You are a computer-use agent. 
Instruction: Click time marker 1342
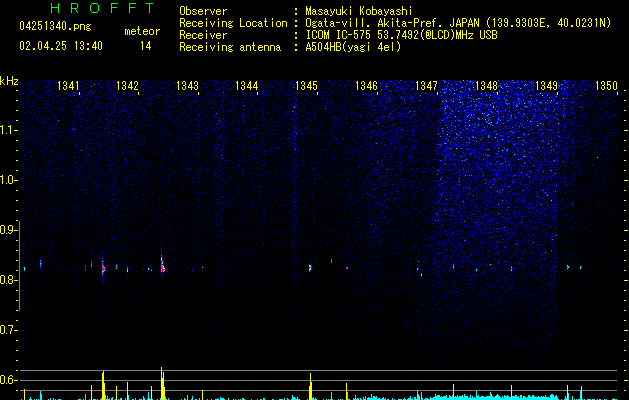pos(127,86)
